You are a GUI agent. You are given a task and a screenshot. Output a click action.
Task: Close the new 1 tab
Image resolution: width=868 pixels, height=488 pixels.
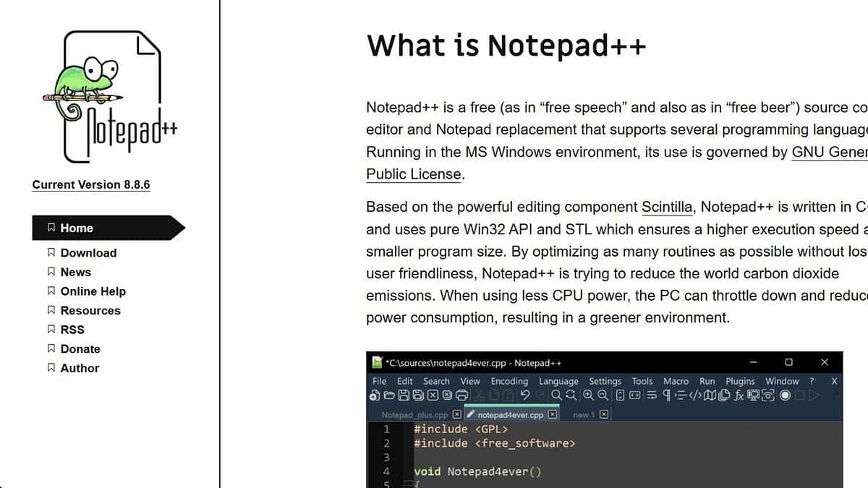pos(604,415)
